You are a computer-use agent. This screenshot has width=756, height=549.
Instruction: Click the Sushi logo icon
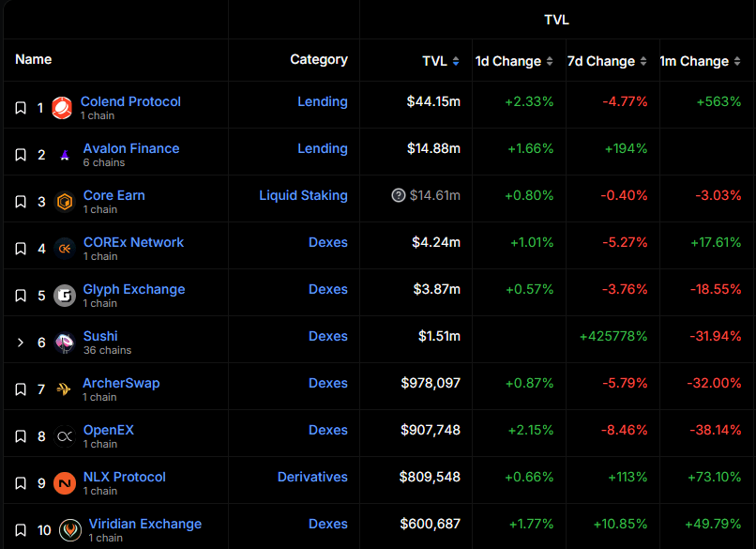(x=65, y=342)
